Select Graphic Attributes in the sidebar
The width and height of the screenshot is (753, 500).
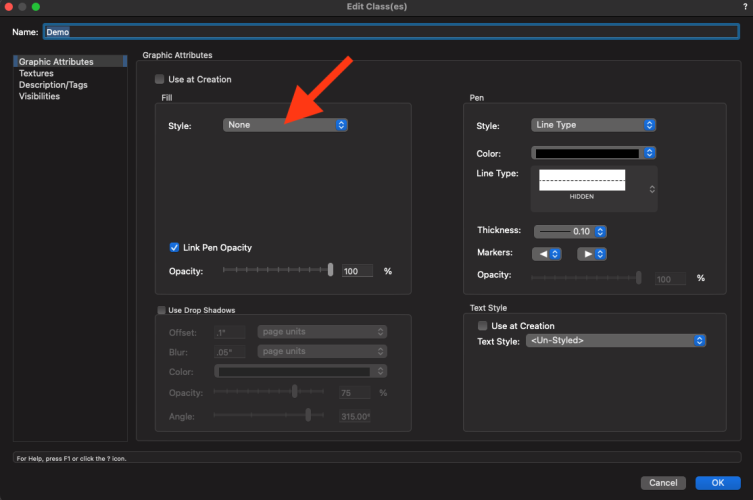(56, 62)
